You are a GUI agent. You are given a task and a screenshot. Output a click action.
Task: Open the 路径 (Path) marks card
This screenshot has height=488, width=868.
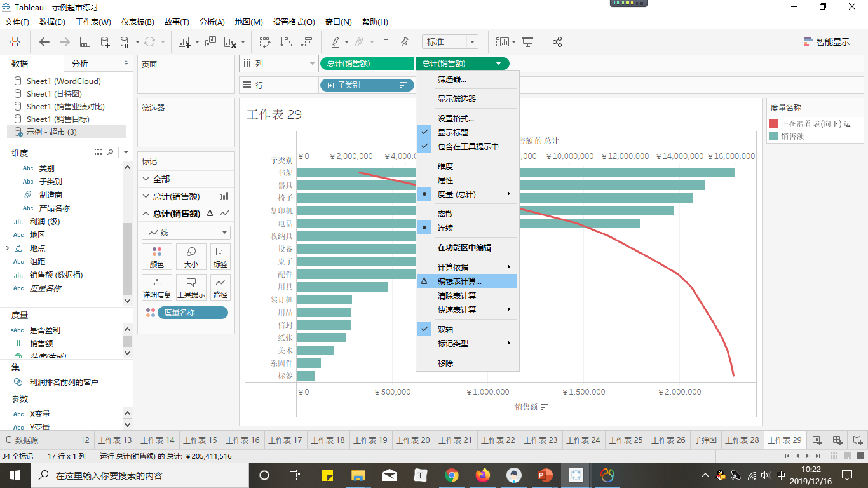(x=220, y=287)
